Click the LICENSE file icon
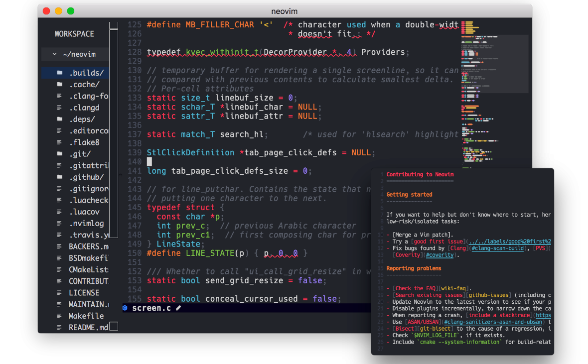 pos(59,293)
